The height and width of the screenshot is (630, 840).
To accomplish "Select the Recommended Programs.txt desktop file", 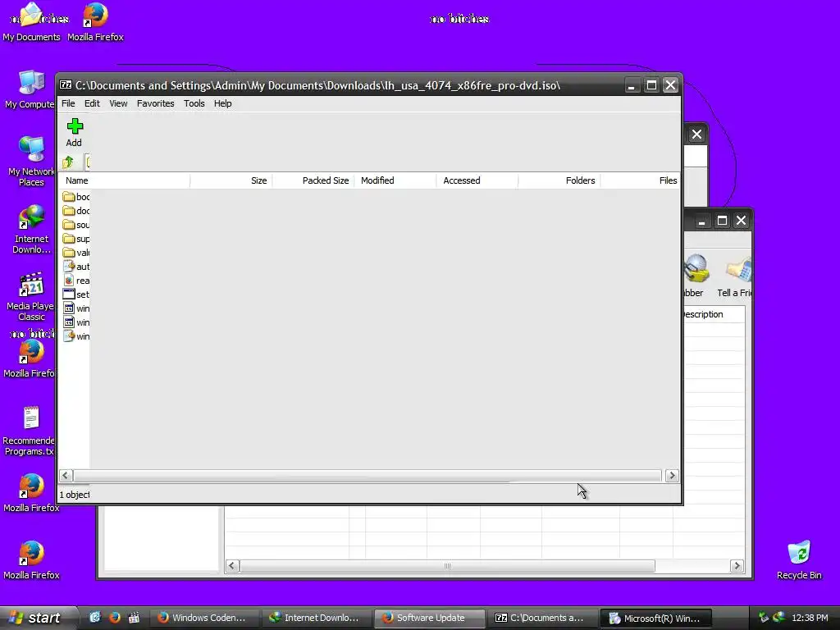I will click(29, 431).
